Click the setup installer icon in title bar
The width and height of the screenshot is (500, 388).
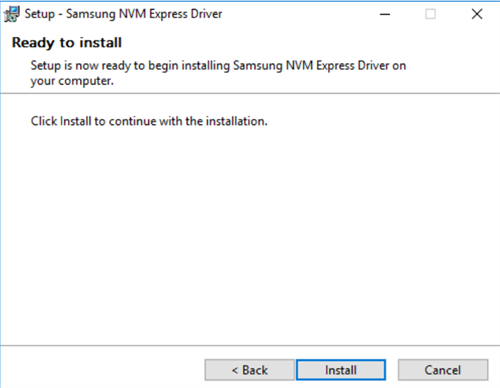(12, 14)
